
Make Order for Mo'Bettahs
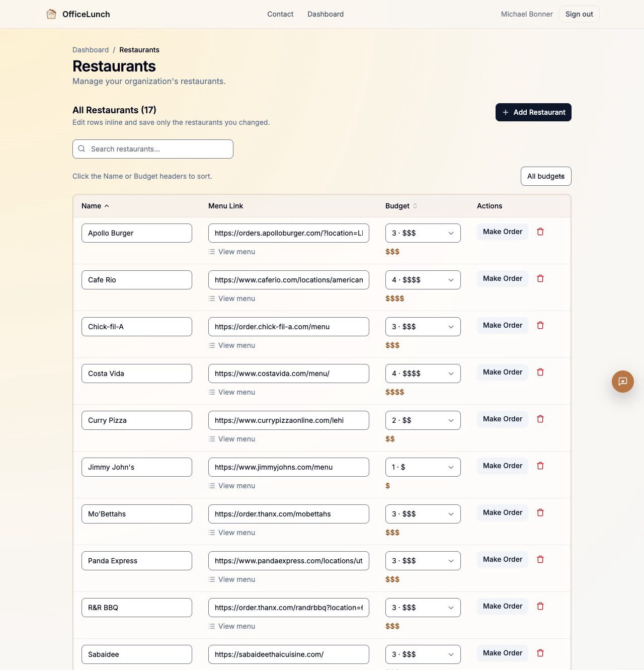[503, 512]
